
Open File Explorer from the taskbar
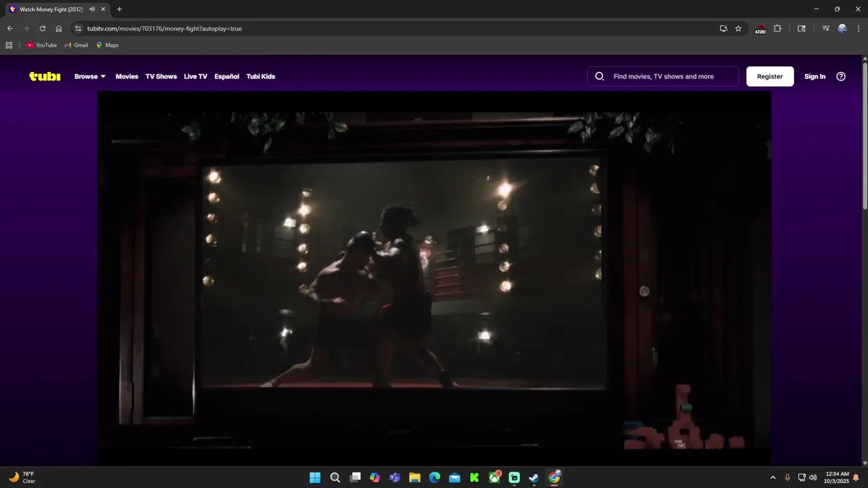click(x=414, y=478)
